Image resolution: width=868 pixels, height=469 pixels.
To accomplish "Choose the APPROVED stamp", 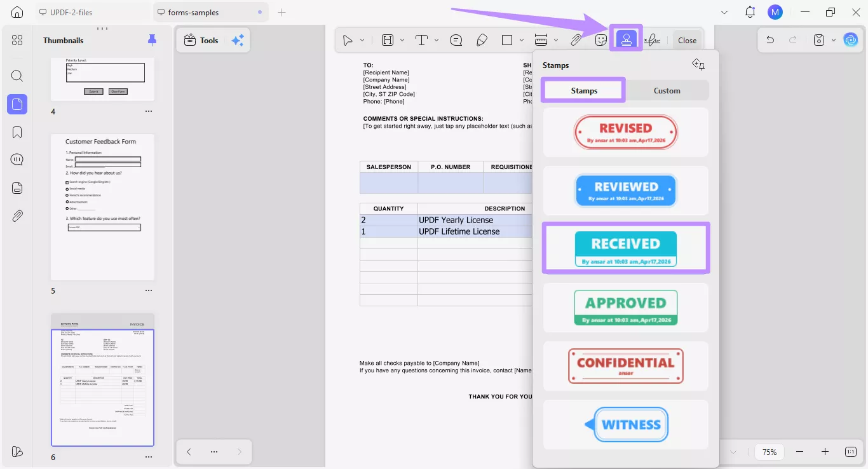I will click(626, 308).
